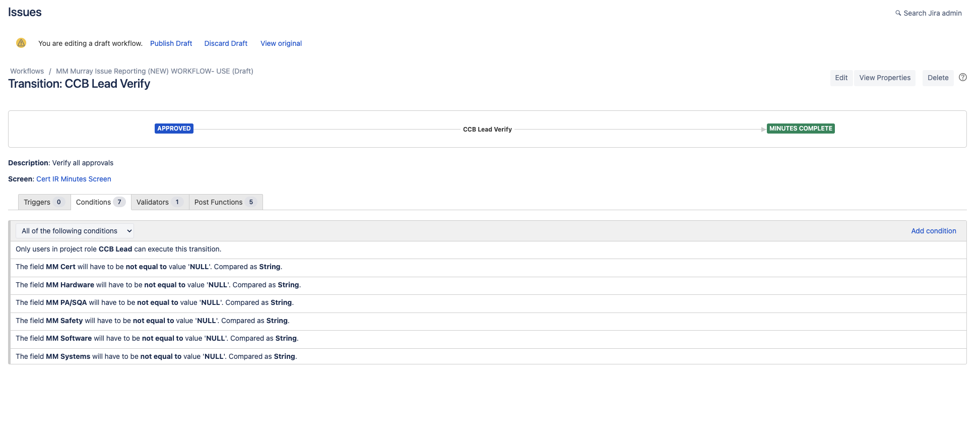Click the APPROVED status lozenge
The height and width of the screenshot is (439, 980).
click(x=174, y=129)
